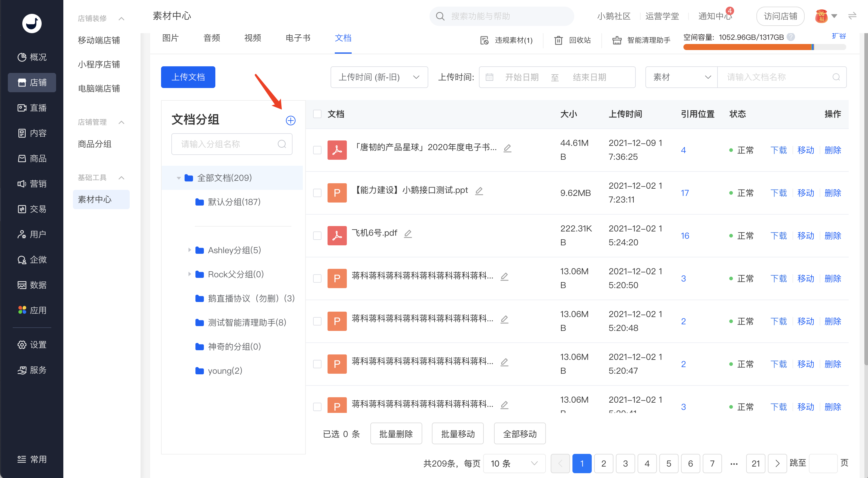Click the storage capacity progress bar
Image resolution: width=868 pixels, height=478 pixels.
tap(764, 47)
